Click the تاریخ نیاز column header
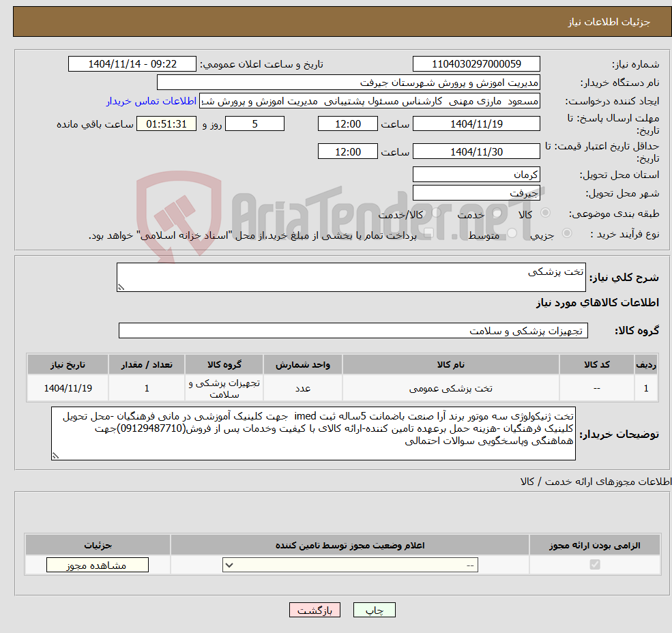Screen dimensions: 672x633 tap(68, 364)
